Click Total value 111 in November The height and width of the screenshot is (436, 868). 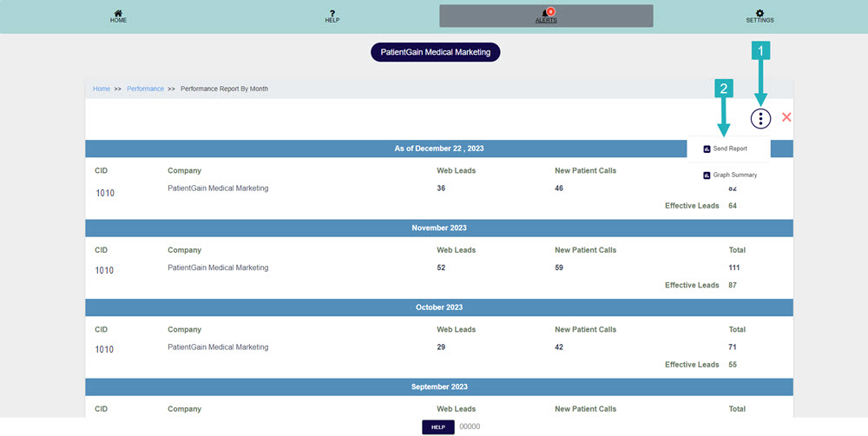tap(734, 268)
